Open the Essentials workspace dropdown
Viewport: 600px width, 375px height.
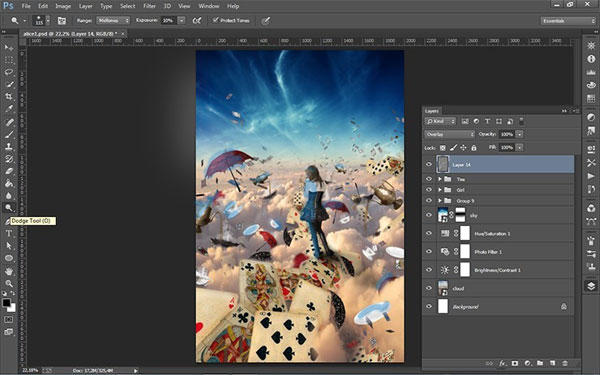coord(568,21)
